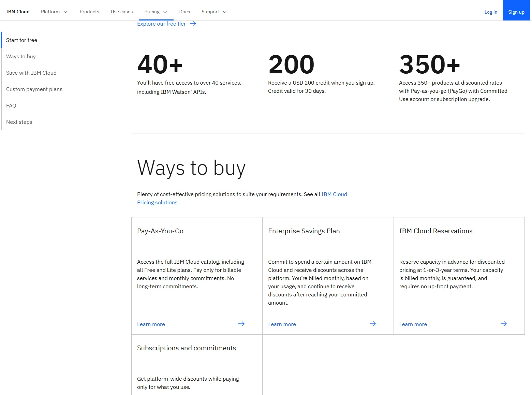Click the 40+ statistic number
Screen dimensions: 532x395
(x=160, y=64)
